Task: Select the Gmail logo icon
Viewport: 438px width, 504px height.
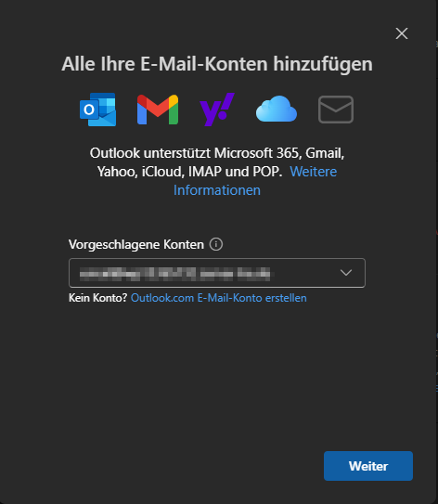Action: (x=158, y=110)
